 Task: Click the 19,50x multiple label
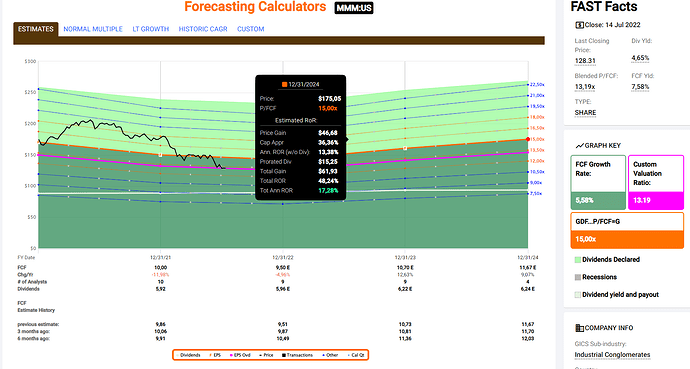coord(537,106)
